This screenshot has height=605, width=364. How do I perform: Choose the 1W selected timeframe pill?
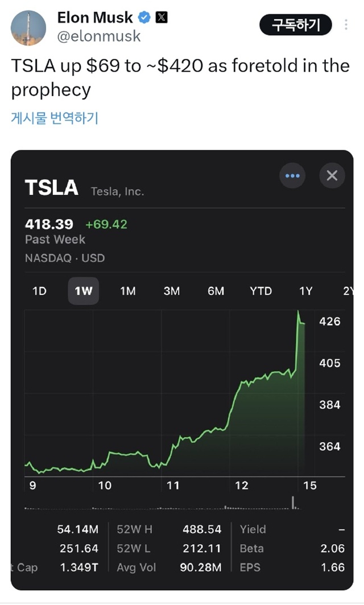pyautogui.click(x=82, y=291)
